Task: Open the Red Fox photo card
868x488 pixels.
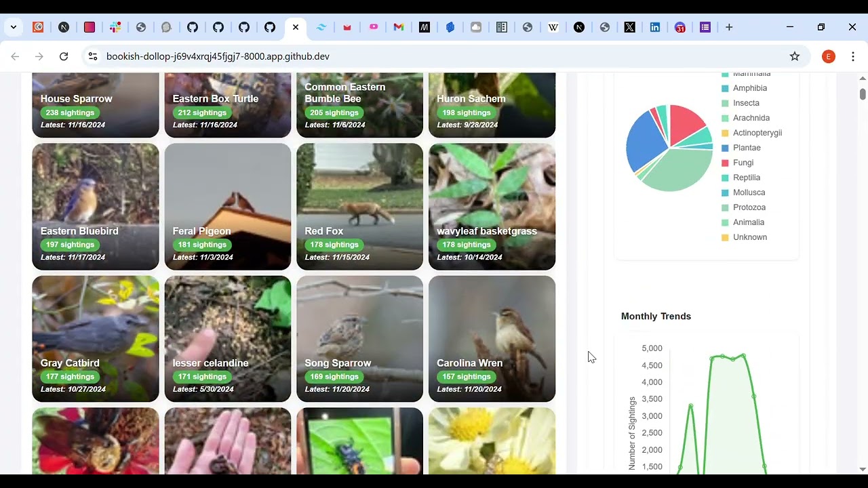Action: pos(360,207)
